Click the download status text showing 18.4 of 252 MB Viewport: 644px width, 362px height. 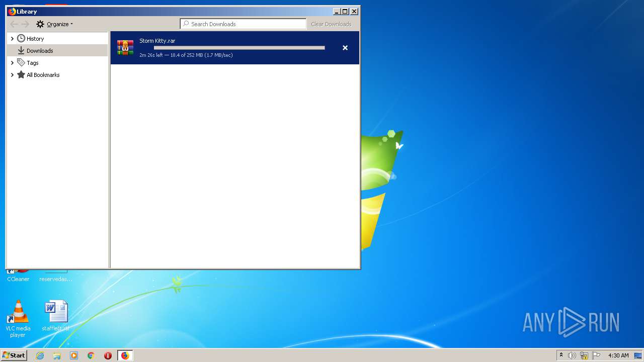tap(186, 55)
